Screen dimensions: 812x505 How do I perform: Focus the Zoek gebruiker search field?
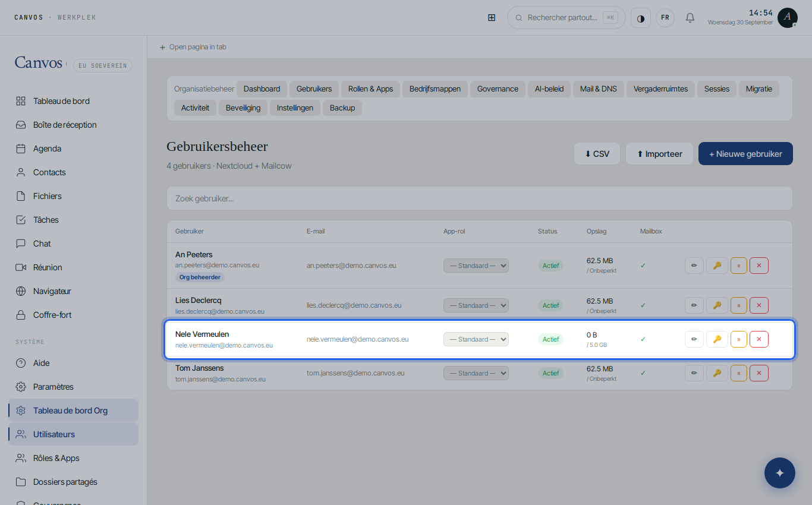[479, 198]
